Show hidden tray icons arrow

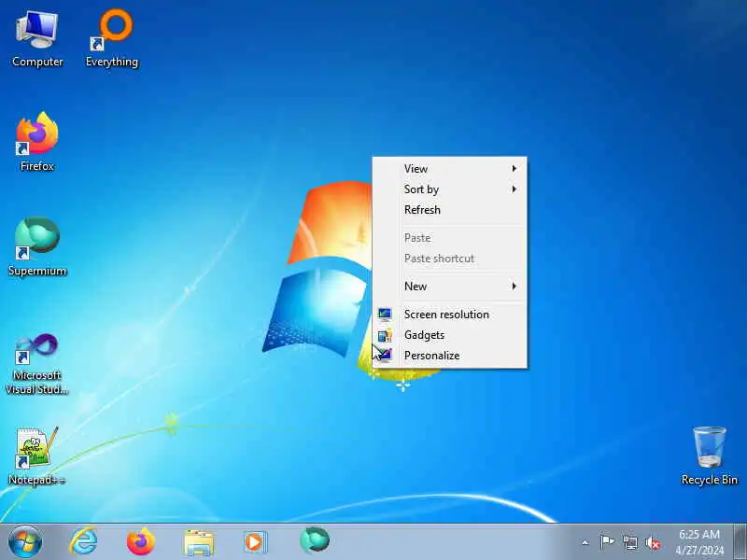[x=585, y=542]
